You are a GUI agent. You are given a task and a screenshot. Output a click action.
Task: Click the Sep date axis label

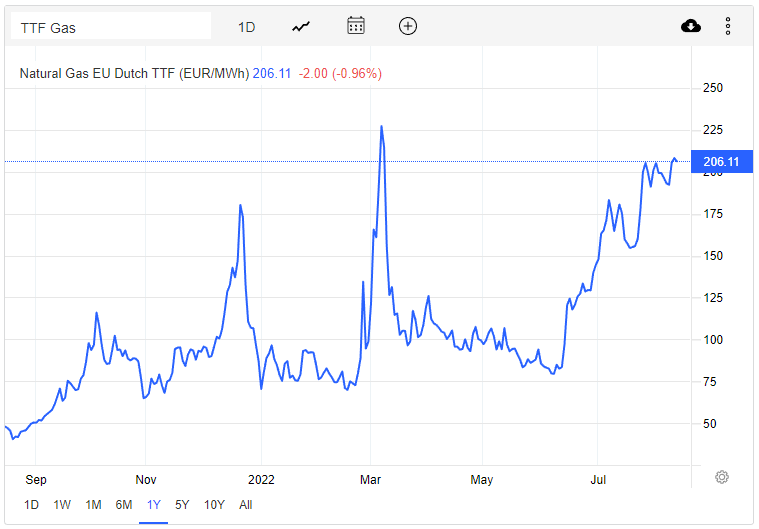36,480
